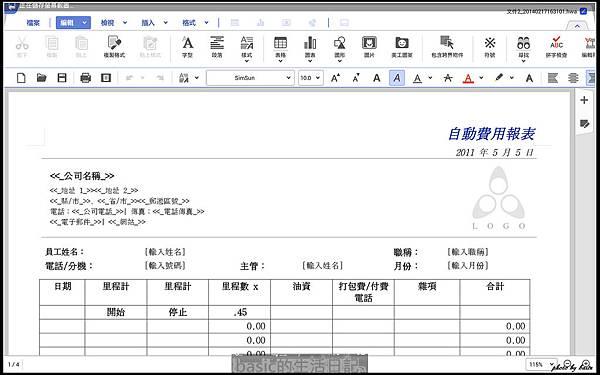The height and width of the screenshot is (375, 600).
Task: Click the 自動費用報表 document title
Action: coord(491,134)
